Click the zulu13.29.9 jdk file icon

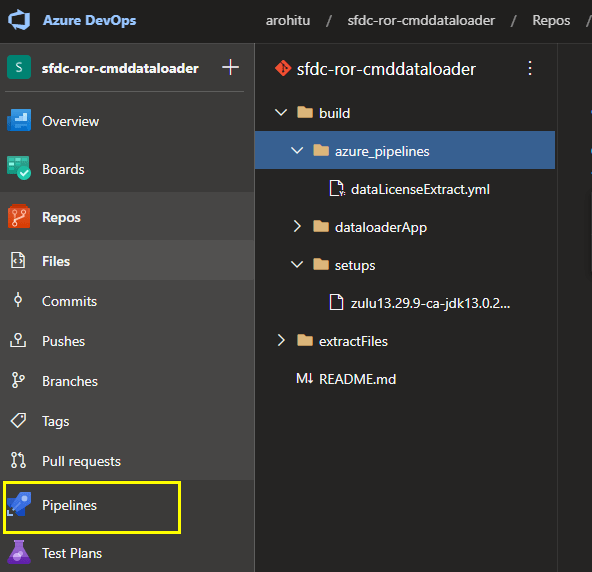click(336, 302)
